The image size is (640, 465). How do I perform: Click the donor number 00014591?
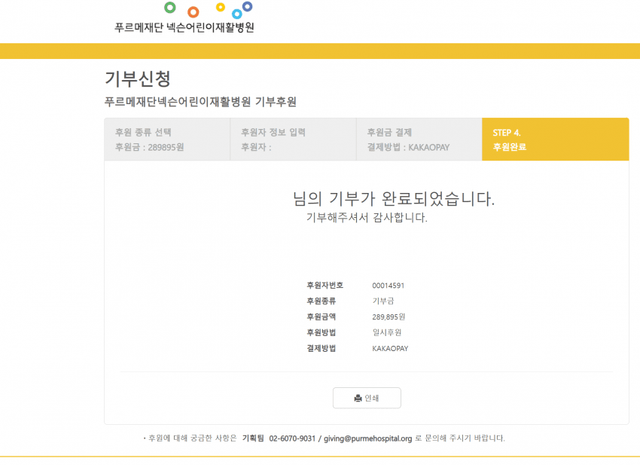coord(388,286)
